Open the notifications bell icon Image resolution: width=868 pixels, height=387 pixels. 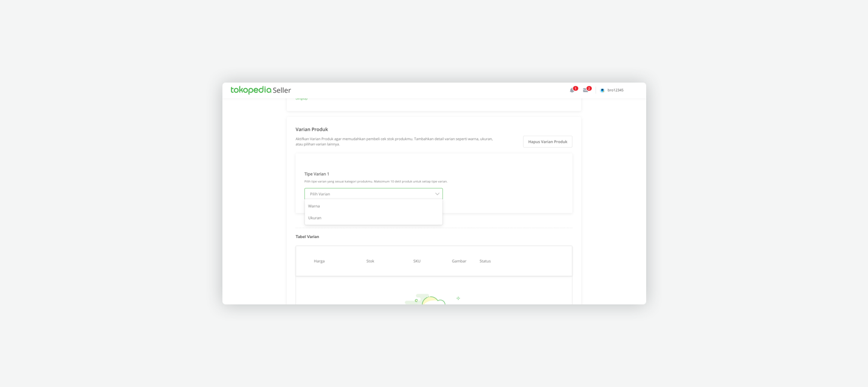572,90
